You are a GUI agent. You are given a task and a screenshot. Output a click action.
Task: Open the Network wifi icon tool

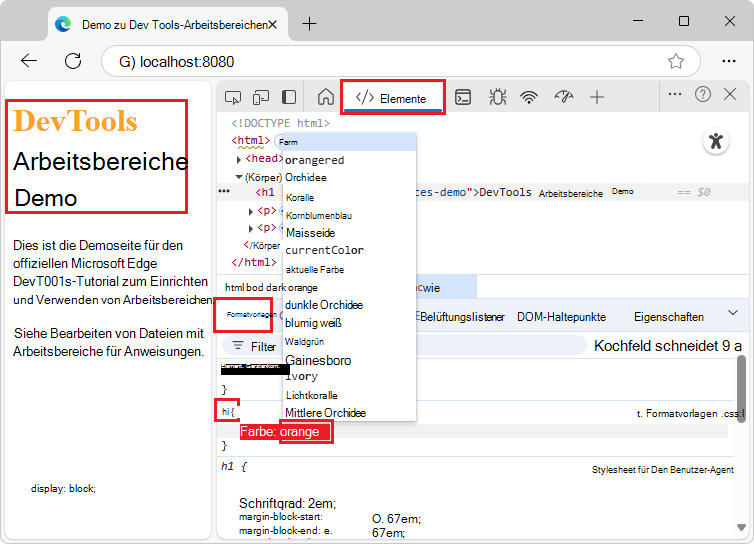coord(529,97)
